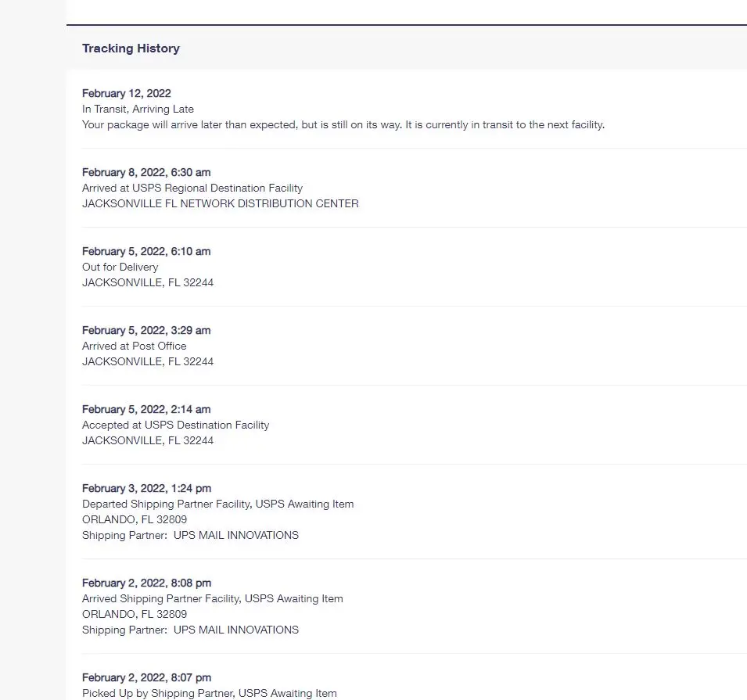Image resolution: width=747 pixels, height=700 pixels.
Task: Select the February 5, 2022, 3:29 am timestamp
Action: click(146, 330)
